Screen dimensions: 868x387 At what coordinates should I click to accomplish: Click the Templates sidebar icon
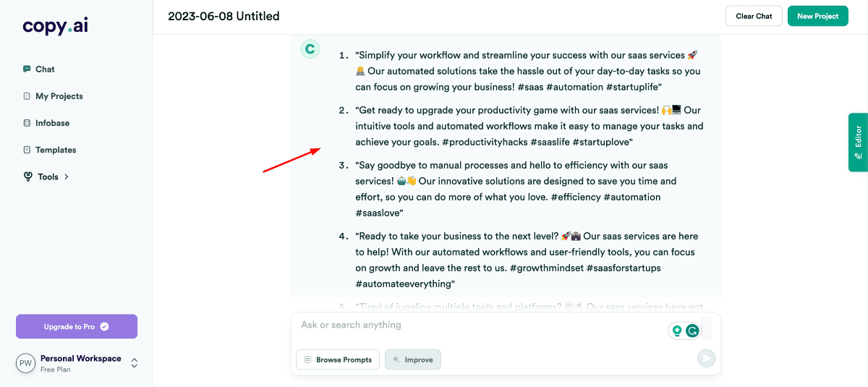pyautogui.click(x=27, y=150)
